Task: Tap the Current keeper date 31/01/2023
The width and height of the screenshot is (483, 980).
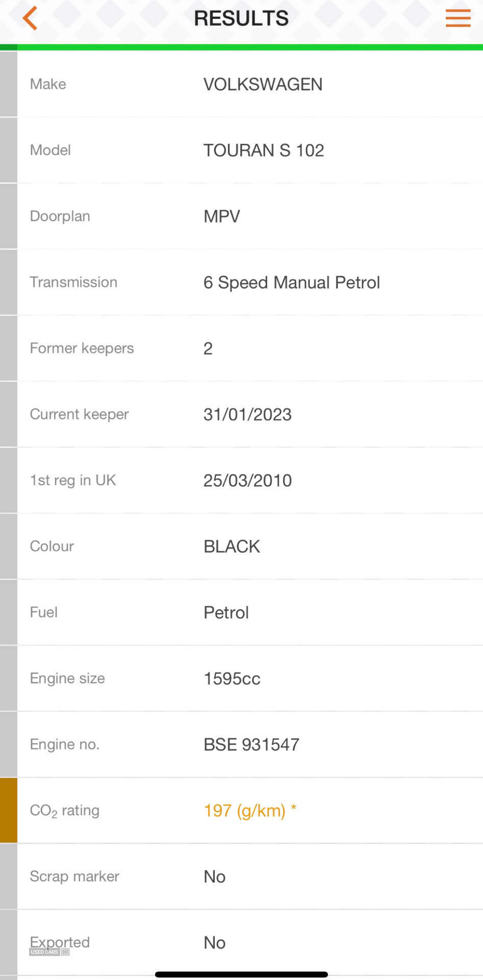Action: pos(247,414)
